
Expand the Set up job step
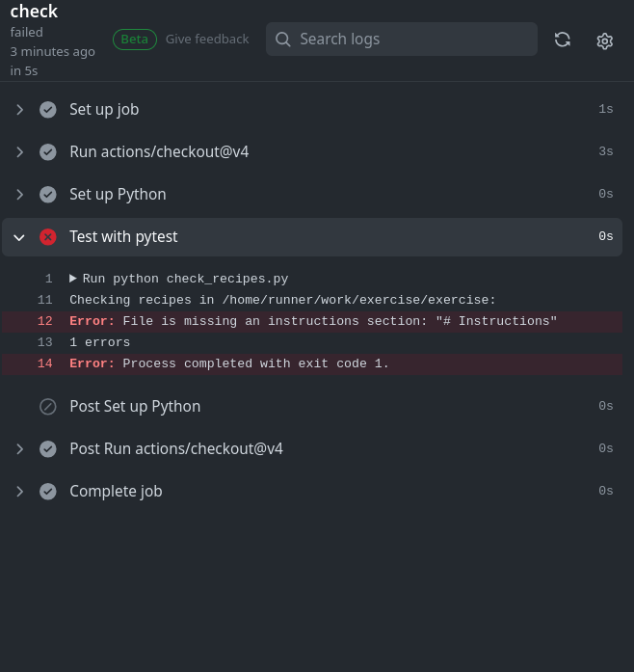coord(19,110)
